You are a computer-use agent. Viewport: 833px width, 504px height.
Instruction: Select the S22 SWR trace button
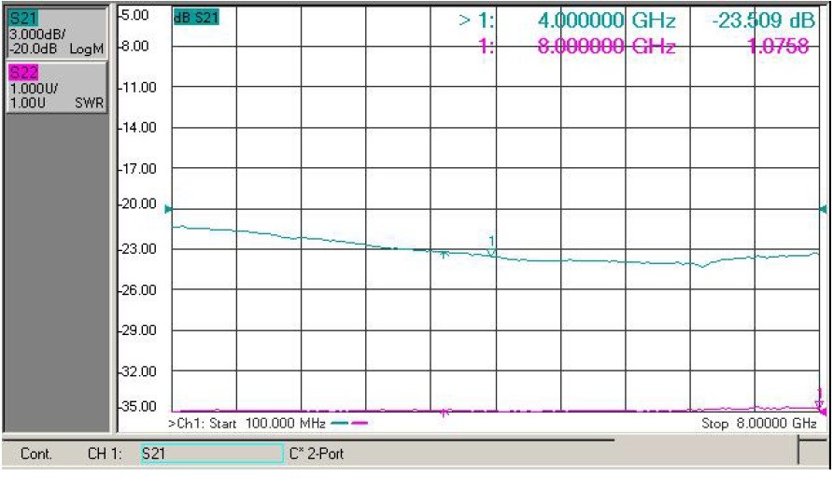point(56,87)
